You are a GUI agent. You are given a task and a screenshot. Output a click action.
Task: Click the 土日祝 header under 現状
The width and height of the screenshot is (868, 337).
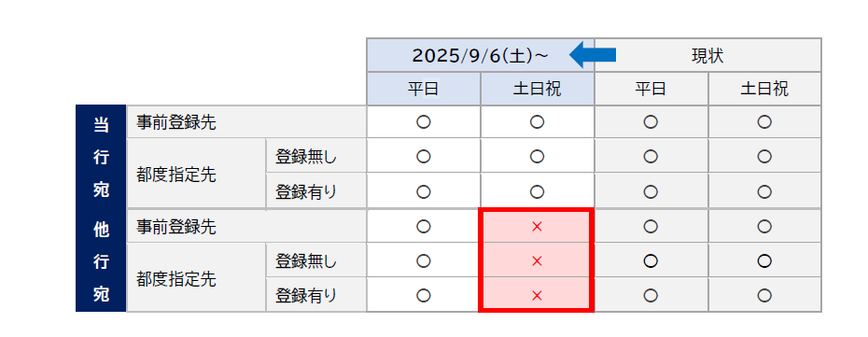point(764,89)
